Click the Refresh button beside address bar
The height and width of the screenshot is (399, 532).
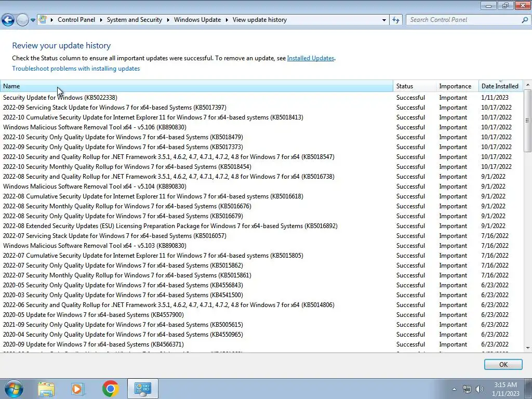pyautogui.click(x=395, y=20)
